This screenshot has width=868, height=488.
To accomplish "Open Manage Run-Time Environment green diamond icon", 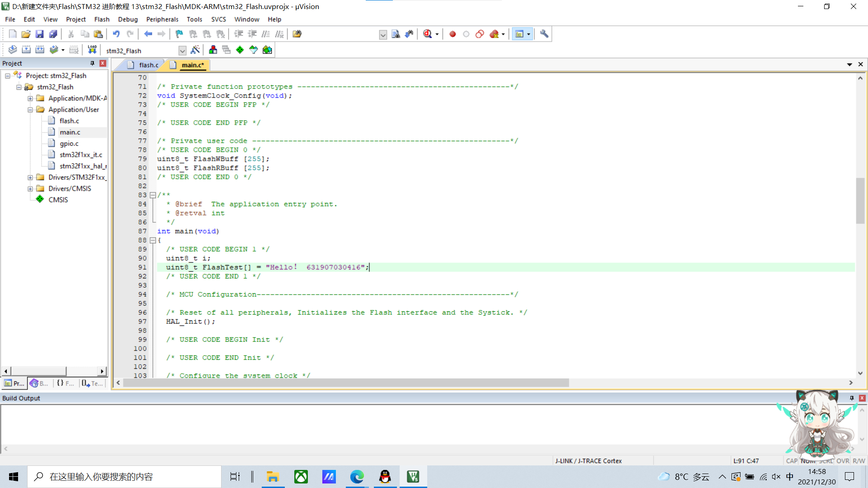I will pyautogui.click(x=240, y=50).
